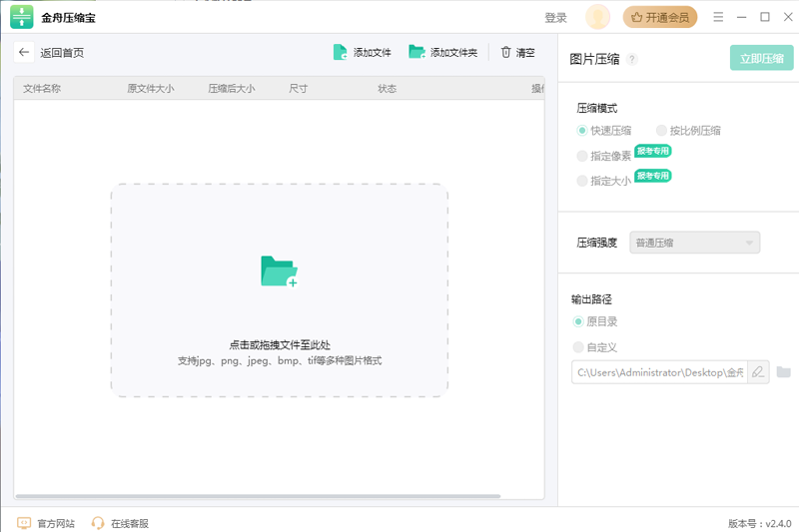799x532 pixels.
Task: Click the 添加文件 (add file) icon
Action: point(340,53)
